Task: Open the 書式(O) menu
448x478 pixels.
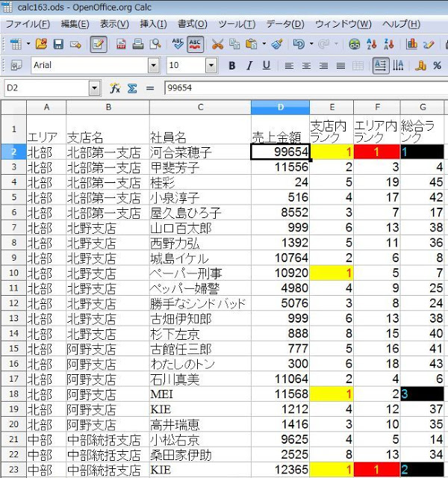Action: (x=192, y=24)
